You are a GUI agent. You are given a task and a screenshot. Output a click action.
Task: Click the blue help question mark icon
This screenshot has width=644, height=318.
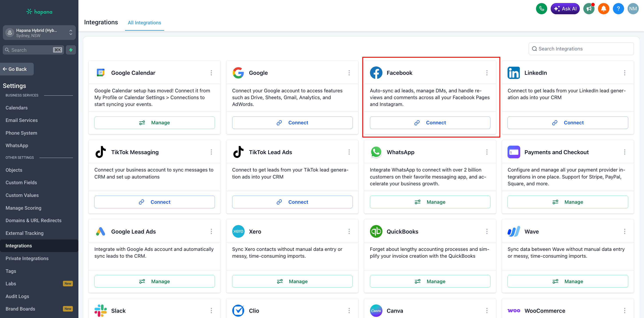618,9
